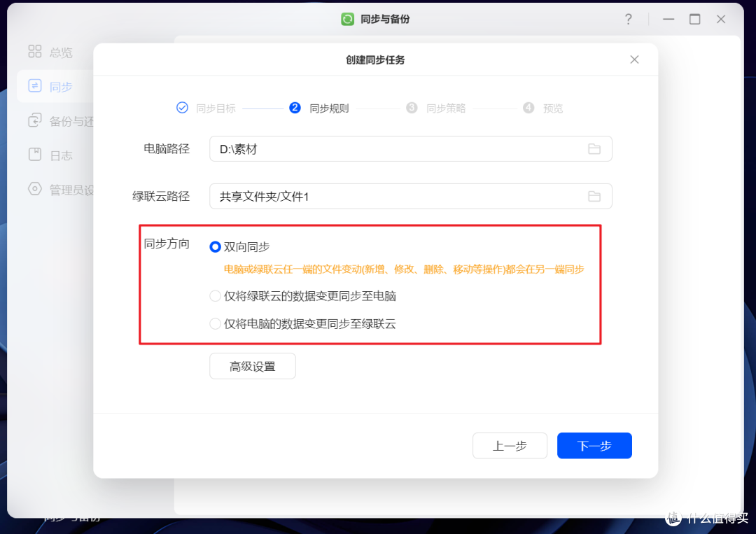
Task: Click step 4 预览 in wizard
Action: pyautogui.click(x=543, y=108)
